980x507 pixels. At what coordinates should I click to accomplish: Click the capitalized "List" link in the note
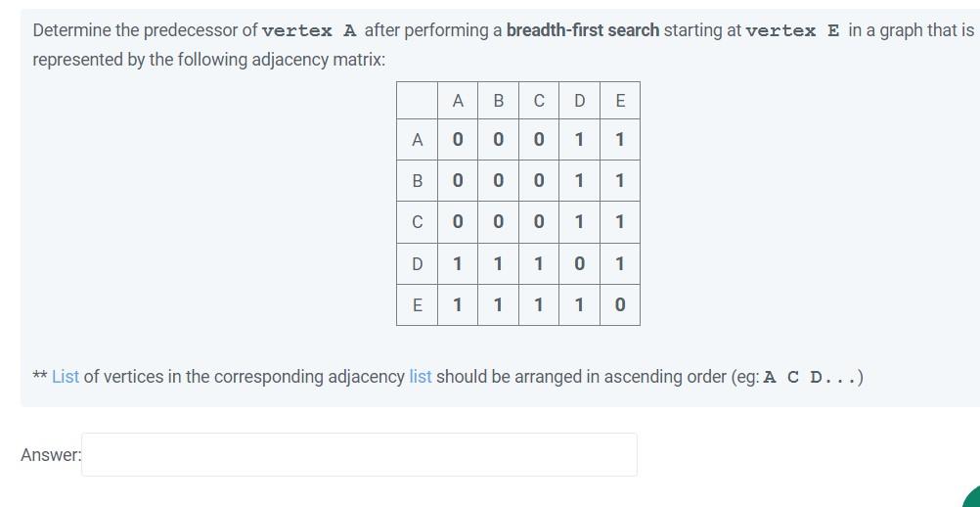click(x=66, y=377)
